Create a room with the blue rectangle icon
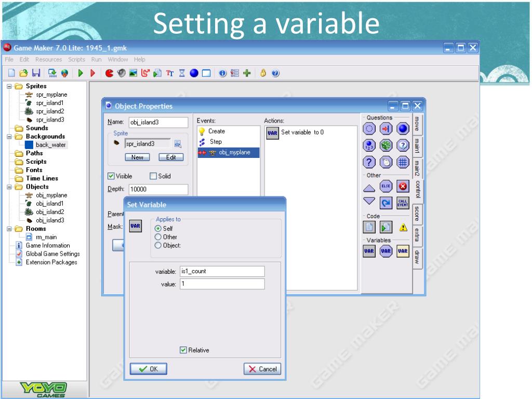 click(x=206, y=73)
